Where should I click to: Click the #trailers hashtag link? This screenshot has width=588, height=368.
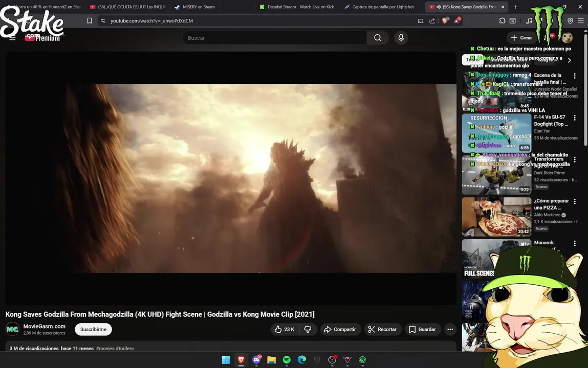coord(125,349)
